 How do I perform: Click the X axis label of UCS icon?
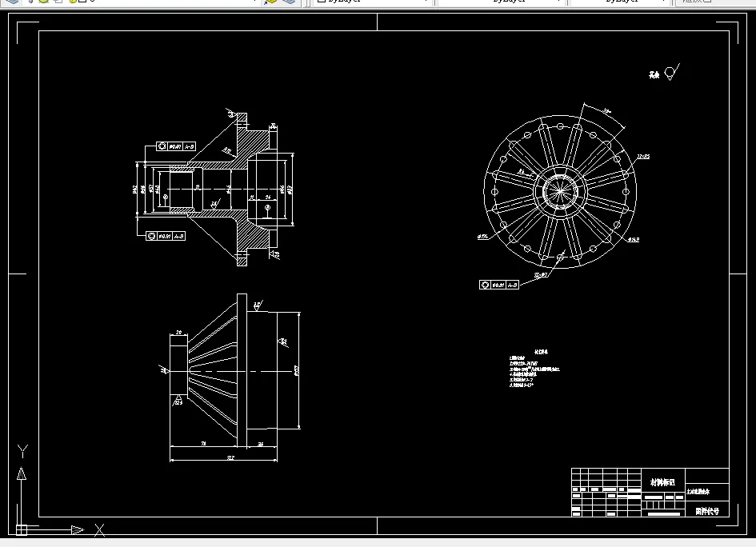(x=99, y=530)
